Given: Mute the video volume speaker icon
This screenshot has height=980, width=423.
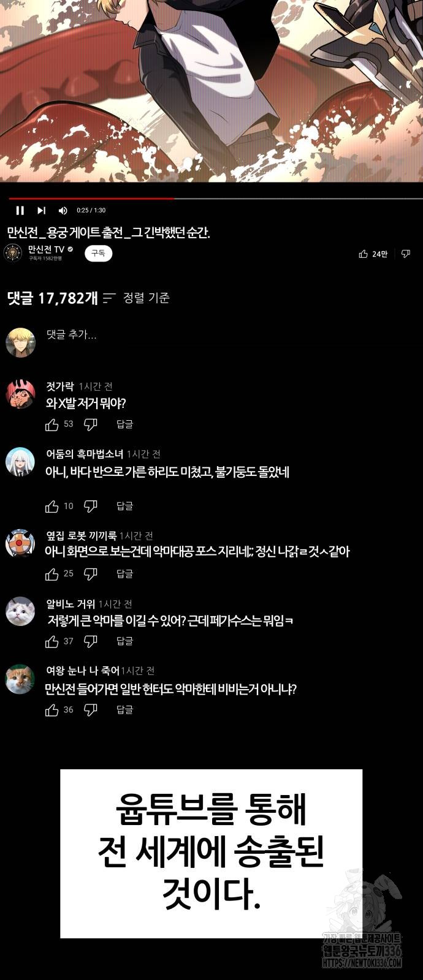Looking at the screenshot, I should [x=63, y=210].
